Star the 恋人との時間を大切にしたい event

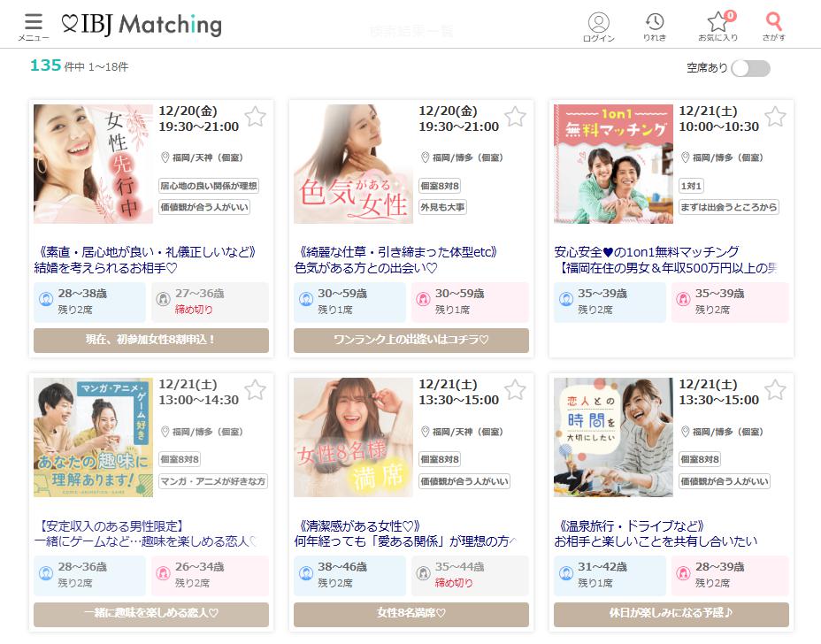click(x=776, y=390)
